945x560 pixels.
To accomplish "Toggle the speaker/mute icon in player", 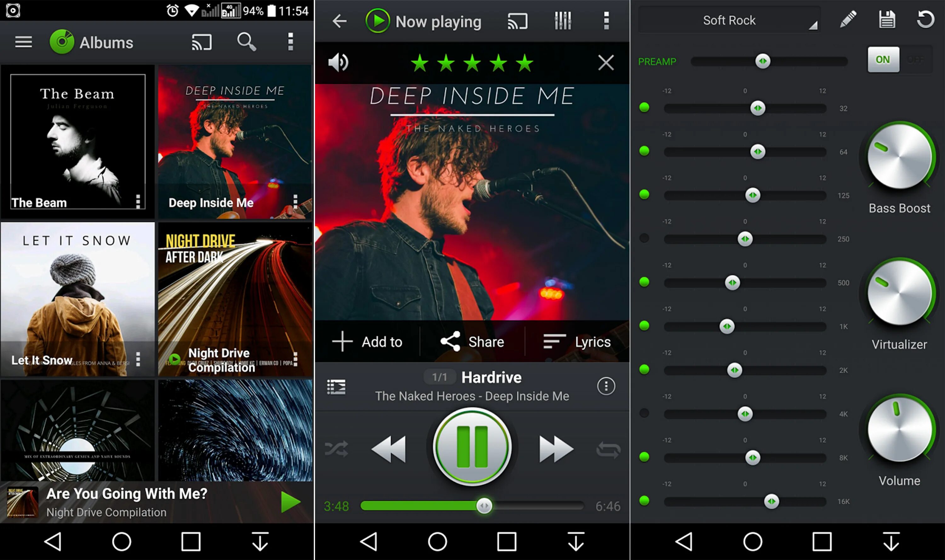I will [x=339, y=63].
